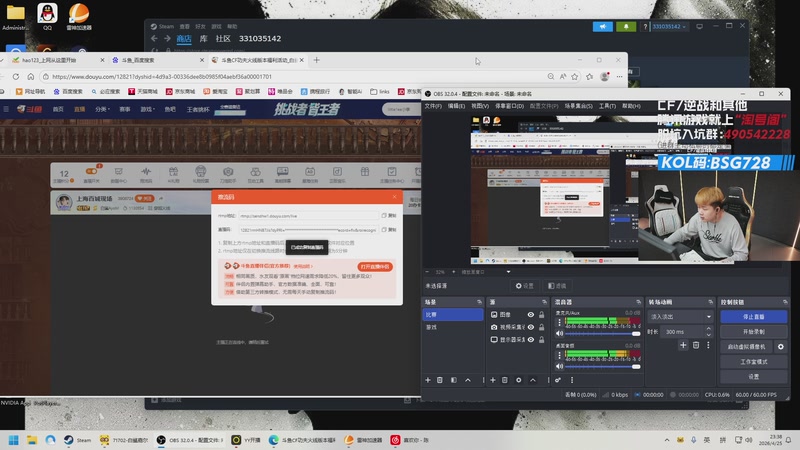
Task: Open OBS from the Windows taskbar
Action: coord(189,440)
